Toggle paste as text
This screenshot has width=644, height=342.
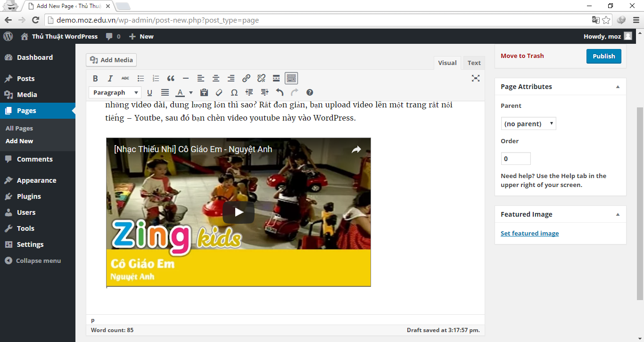point(204,92)
